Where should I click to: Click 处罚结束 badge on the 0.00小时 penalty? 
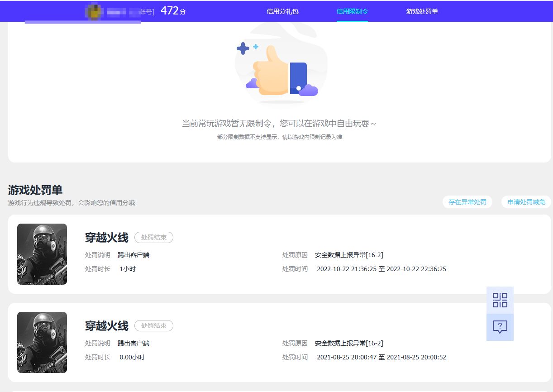click(x=154, y=325)
